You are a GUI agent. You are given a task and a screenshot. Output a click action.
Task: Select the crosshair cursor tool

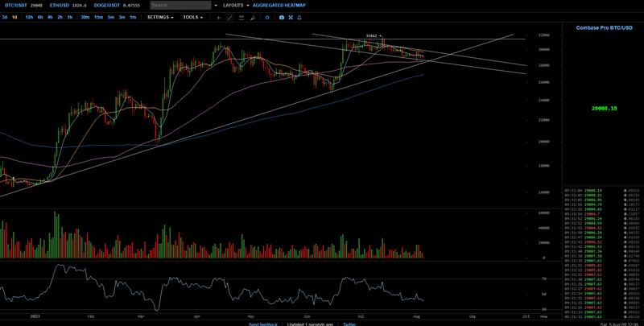tap(218, 18)
